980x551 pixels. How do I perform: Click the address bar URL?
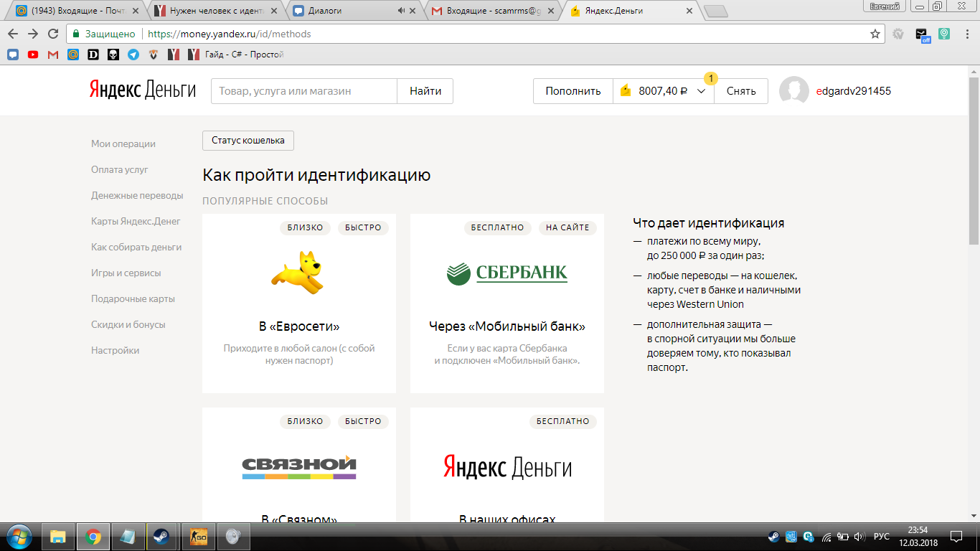point(228,34)
